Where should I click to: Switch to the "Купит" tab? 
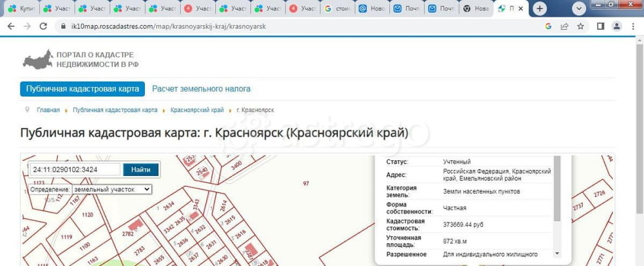21,8
